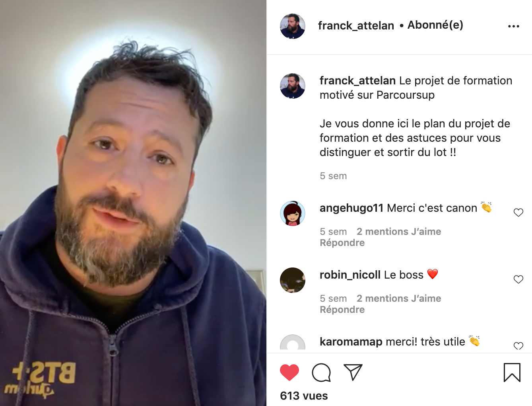The image size is (532, 406).
Task: Like karomamap's comment heart
Action: [518, 346]
